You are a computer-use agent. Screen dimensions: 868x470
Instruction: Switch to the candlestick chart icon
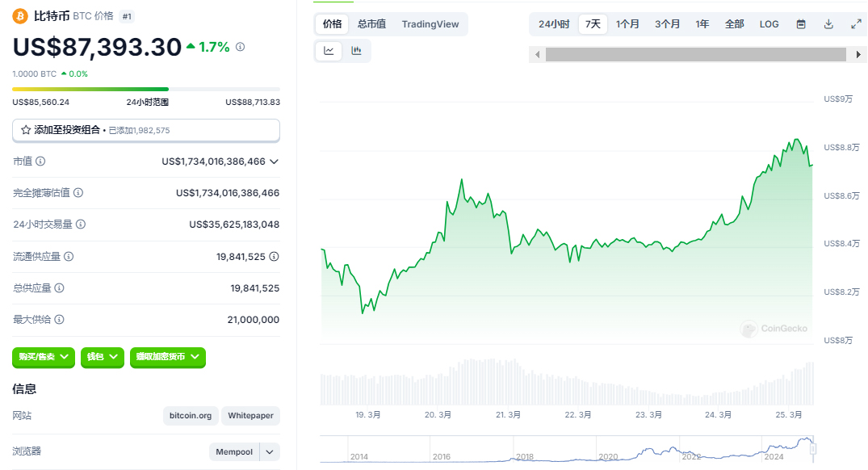click(x=356, y=51)
